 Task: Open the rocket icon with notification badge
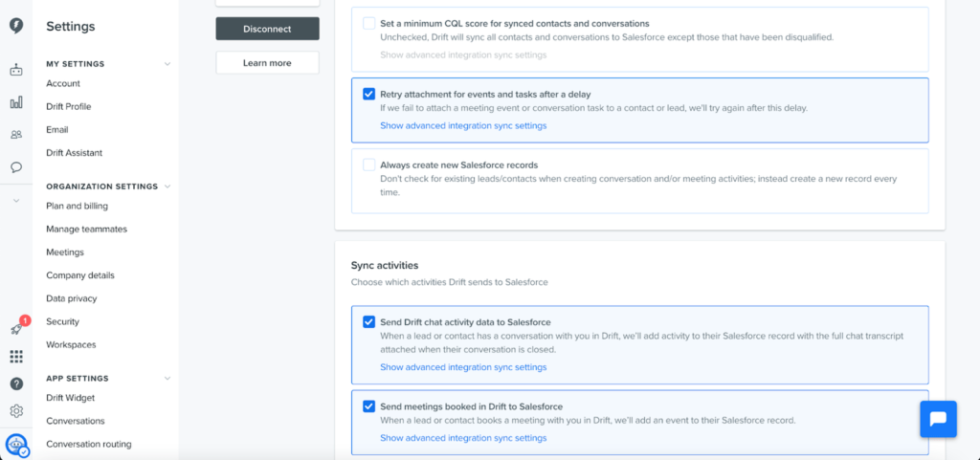coord(17,328)
